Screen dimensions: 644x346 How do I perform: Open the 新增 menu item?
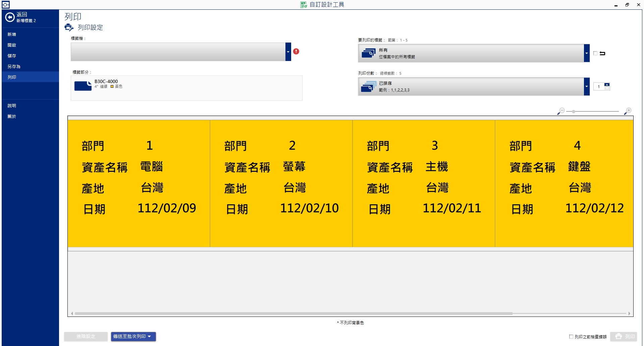coord(30,34)
